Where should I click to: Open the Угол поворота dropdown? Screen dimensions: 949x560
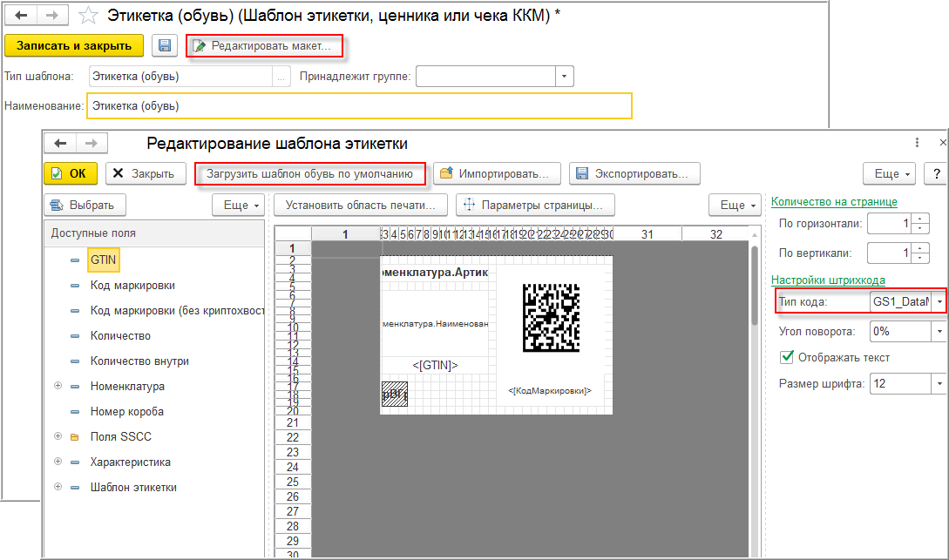coord(939,332)
